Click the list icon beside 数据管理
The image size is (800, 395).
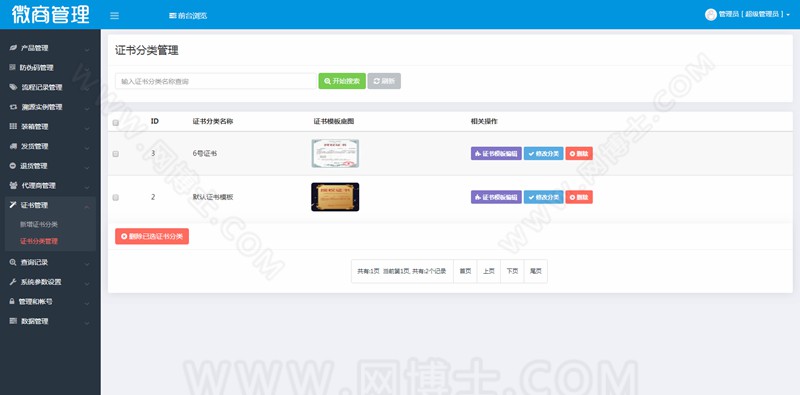pos(13,321)
